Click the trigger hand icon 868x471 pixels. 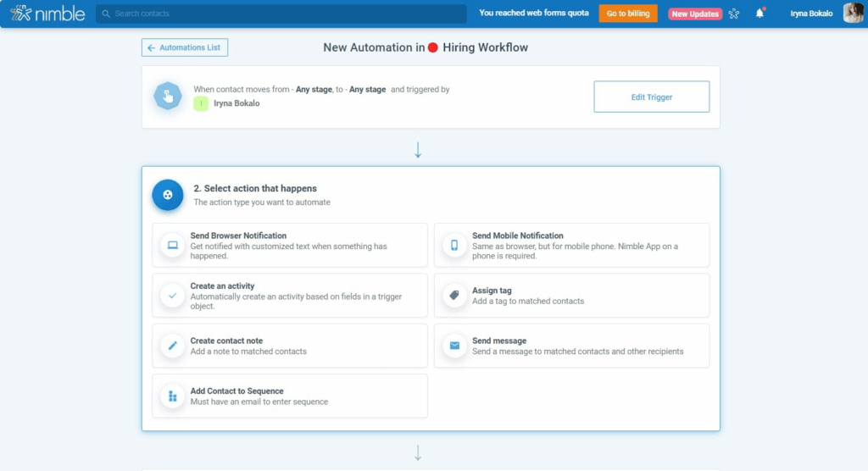pyautogui.click(x=168, y=97)
